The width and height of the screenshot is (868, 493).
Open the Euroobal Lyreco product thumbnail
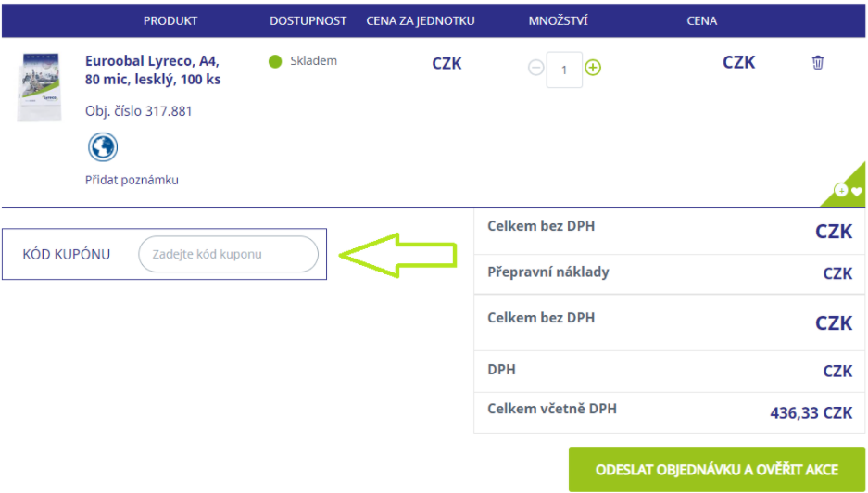click(x=39, y=87)
